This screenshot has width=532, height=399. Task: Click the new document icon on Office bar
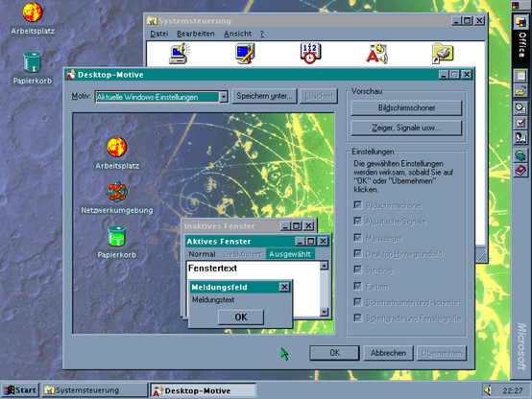pos(521,76)
